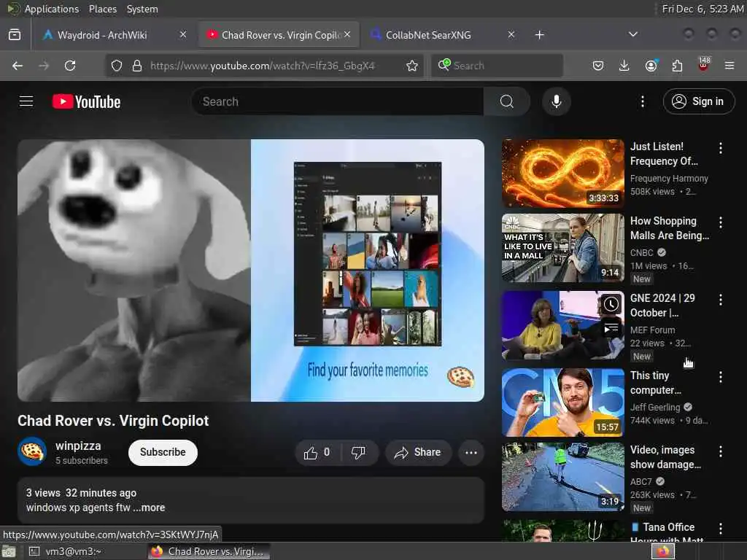Image resolution: width=747 pixels, height=560 pixels.
Task: Open This tiny computer thumbnail
Action: tap(562, 402)
